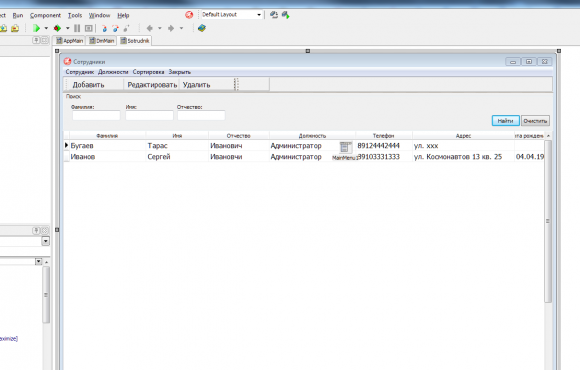Click the Run Without Debugging red-green icon
Viewport: 580px width, 370px height.
57,28
